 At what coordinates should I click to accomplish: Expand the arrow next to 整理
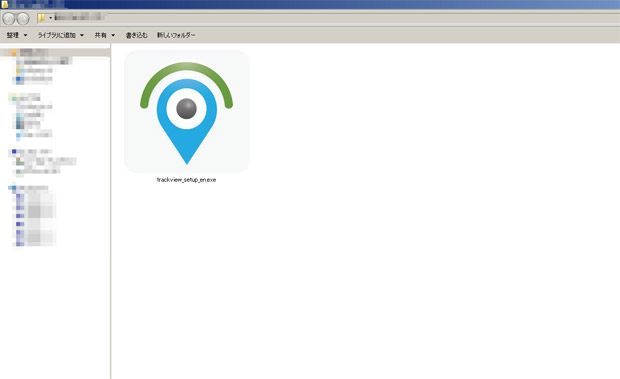pos(25,35)
